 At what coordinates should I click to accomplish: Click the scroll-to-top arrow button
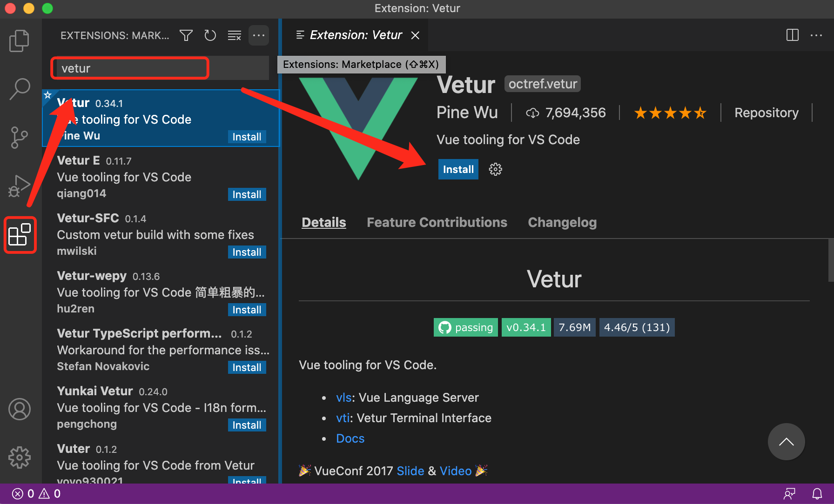pos(786,442)
